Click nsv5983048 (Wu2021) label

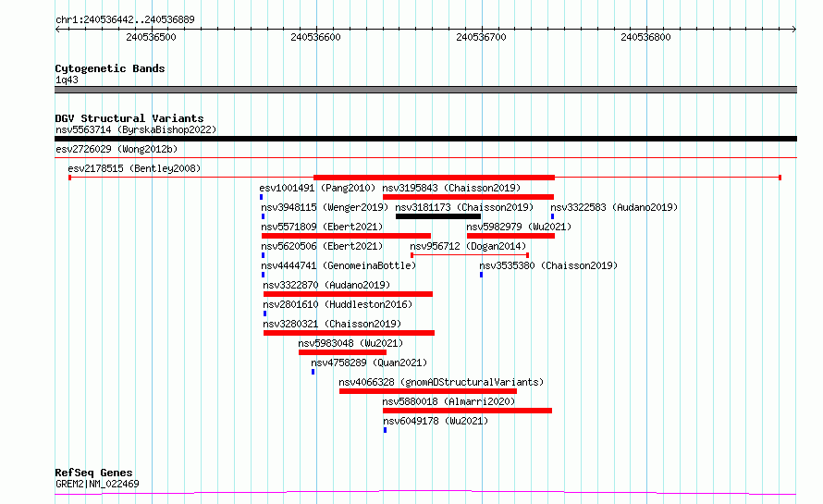350,343
